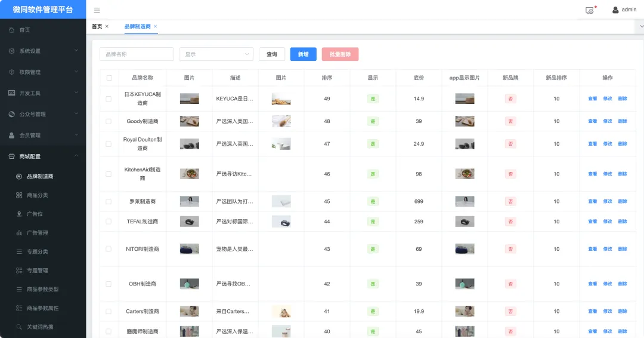Click the 否 new-brand tag in OBH制造商 row
Image resolution: width=644 pixels, height=338 pixels.
click(510, 284)
